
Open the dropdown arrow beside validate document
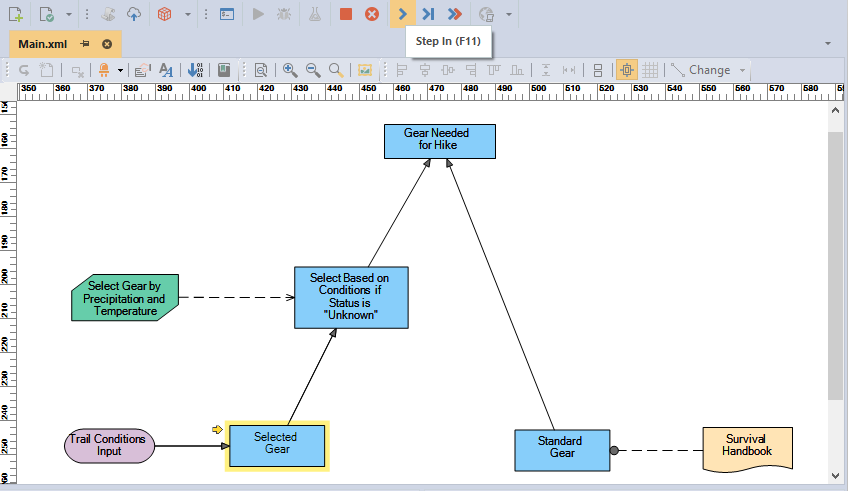pyautogui.click(x=69, y=15)
